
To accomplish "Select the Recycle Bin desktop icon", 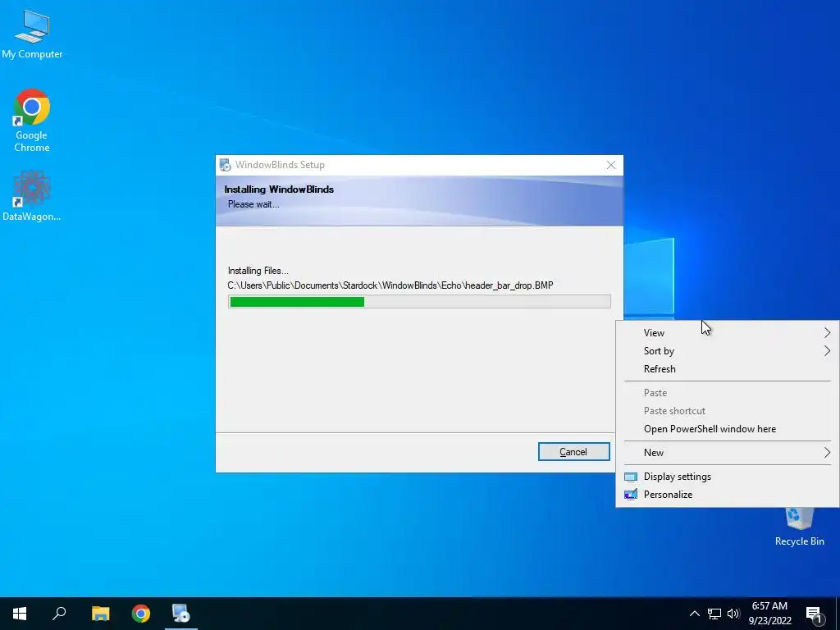I will coord(799,527).
